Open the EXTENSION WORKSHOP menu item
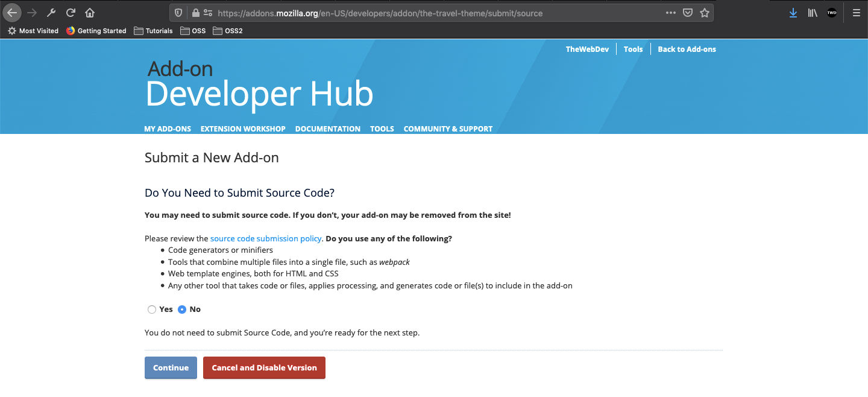 (243, 129)
